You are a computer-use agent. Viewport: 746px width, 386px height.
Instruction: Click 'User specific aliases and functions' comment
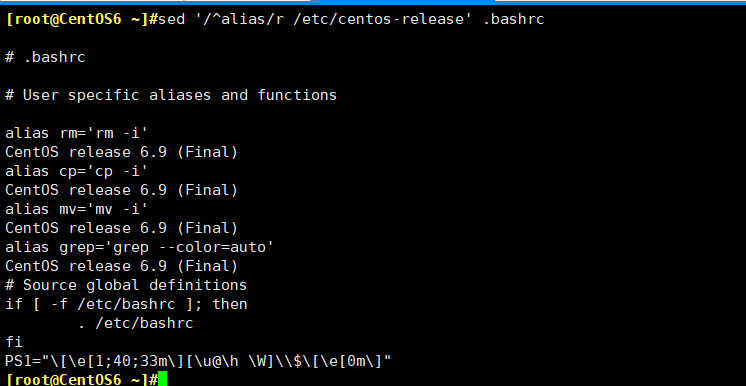(x=180, y=95)
